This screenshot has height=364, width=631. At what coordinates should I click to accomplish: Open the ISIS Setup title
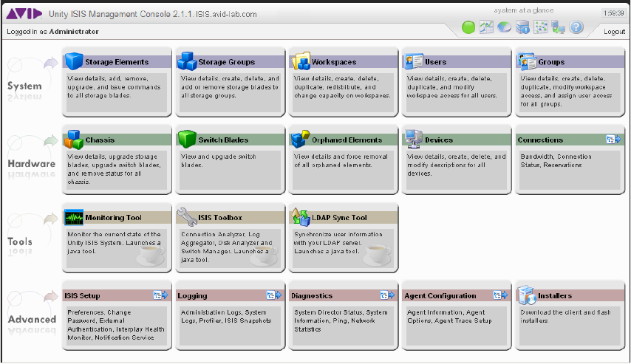click(x=82, y=295)
